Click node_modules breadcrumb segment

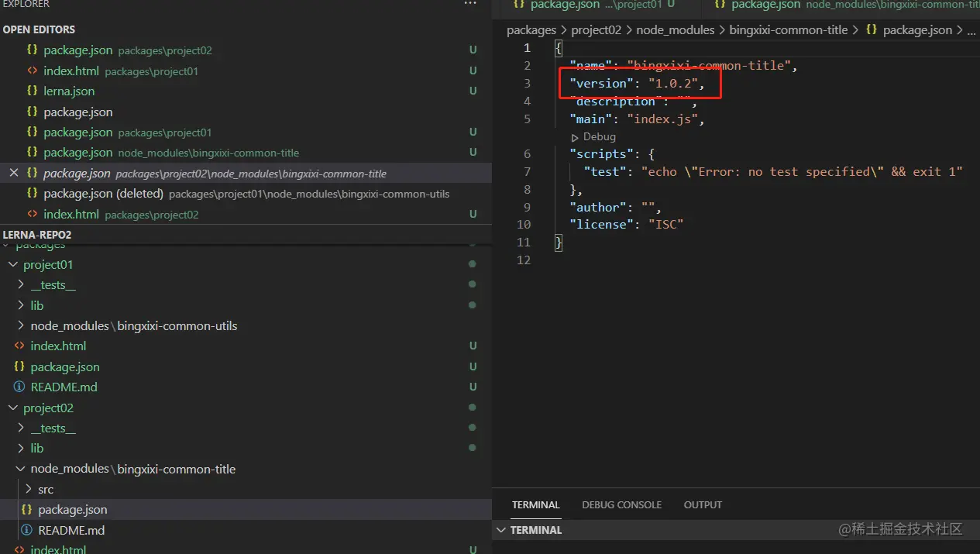point(676,30)
